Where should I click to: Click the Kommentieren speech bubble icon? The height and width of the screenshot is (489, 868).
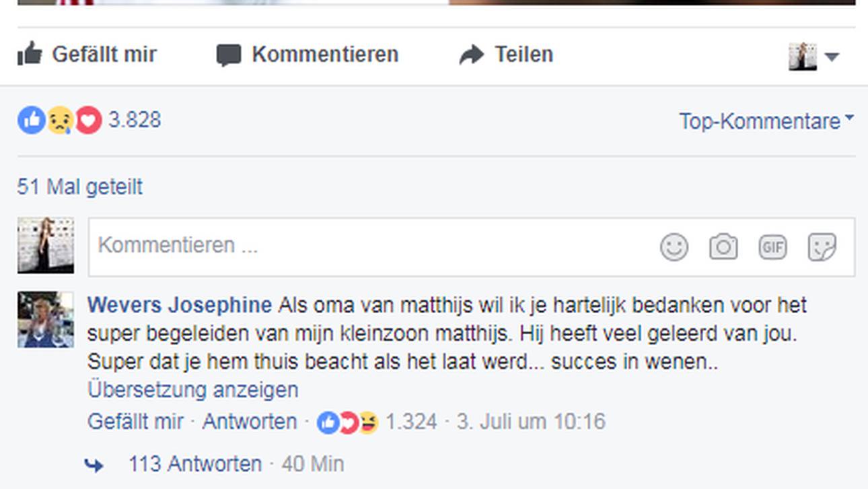tap(229, 55)
